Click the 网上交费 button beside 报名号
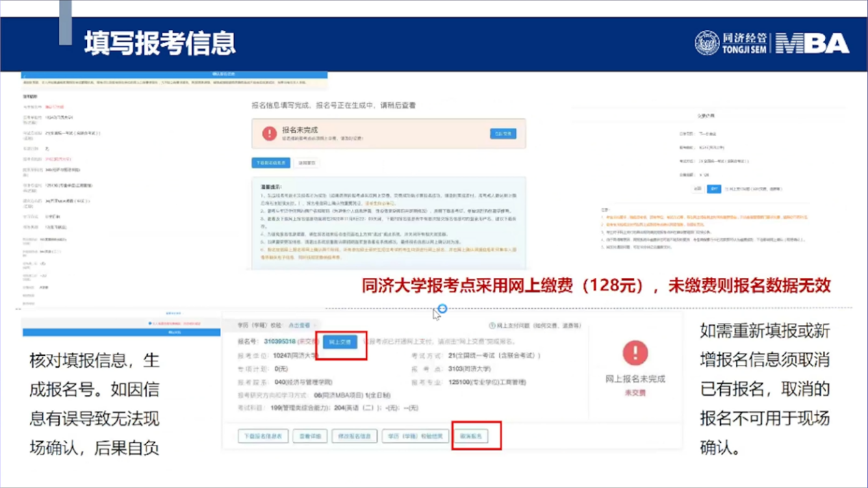This screenshot has height=488, width=868. [340, 342]
